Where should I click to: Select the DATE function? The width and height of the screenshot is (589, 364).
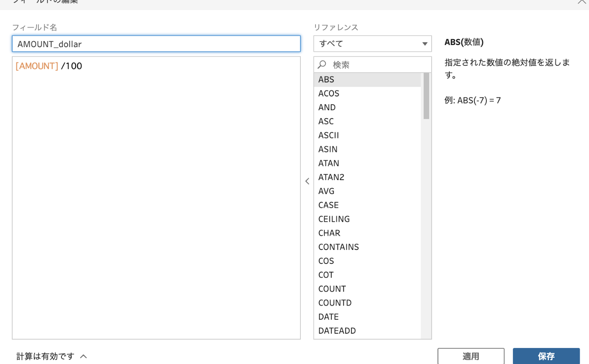367,316
